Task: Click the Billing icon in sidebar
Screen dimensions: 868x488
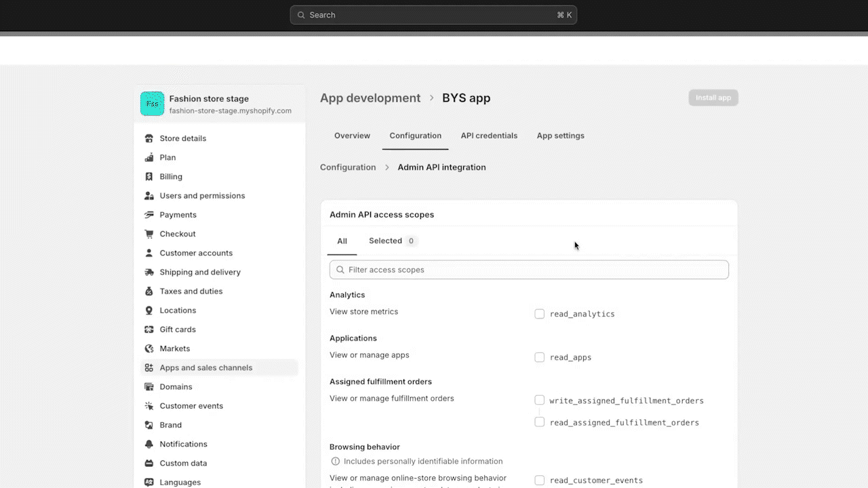Action: pos(149,177)
